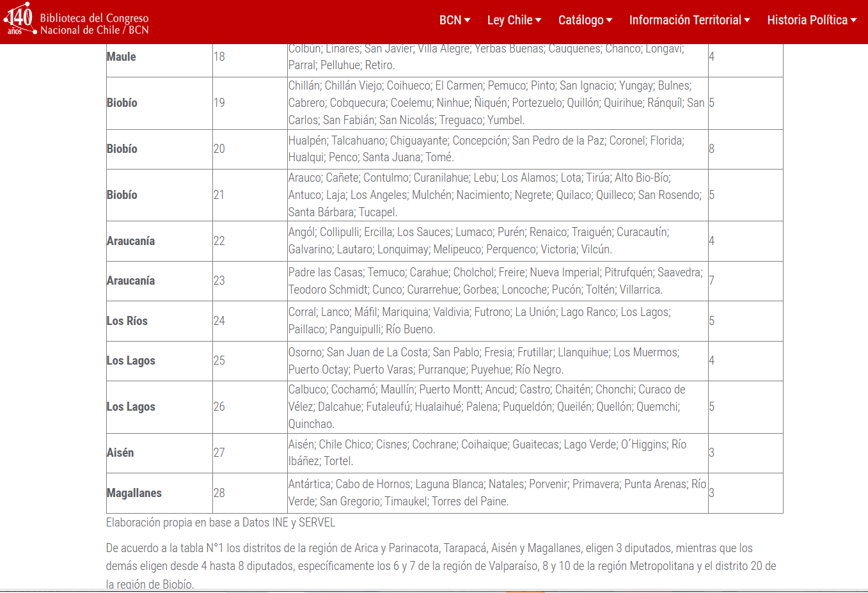Click communes list starting with Antártica
This screenshot has height=593, width=868.
(x=498, y=493)
